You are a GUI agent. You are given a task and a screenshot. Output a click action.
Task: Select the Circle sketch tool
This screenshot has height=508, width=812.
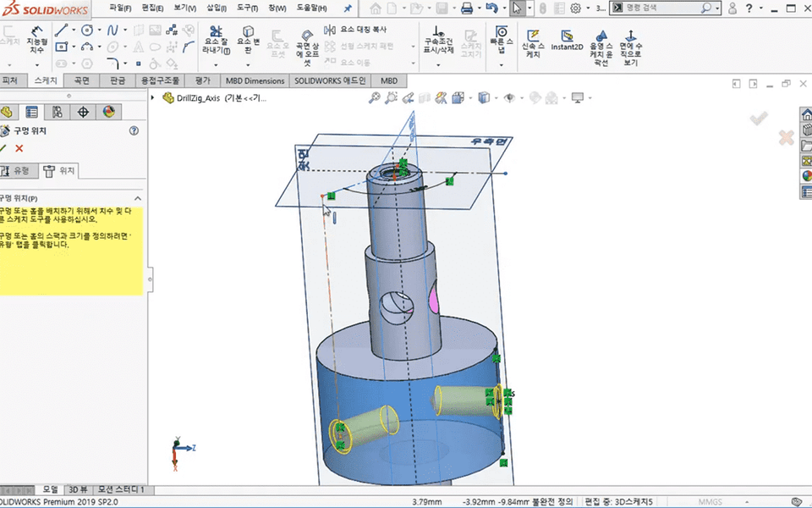pyautogui.click(x=87, y=30)
